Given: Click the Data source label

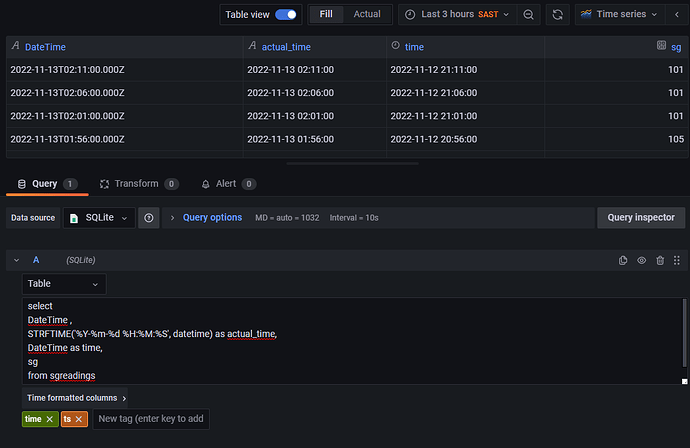Looking at the screenshot, I should [33, 218].
